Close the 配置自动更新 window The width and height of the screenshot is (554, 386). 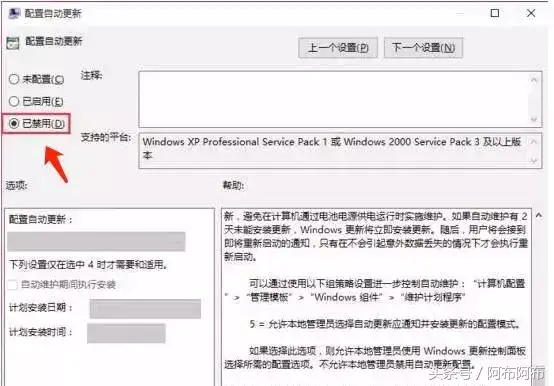(531, 13)
